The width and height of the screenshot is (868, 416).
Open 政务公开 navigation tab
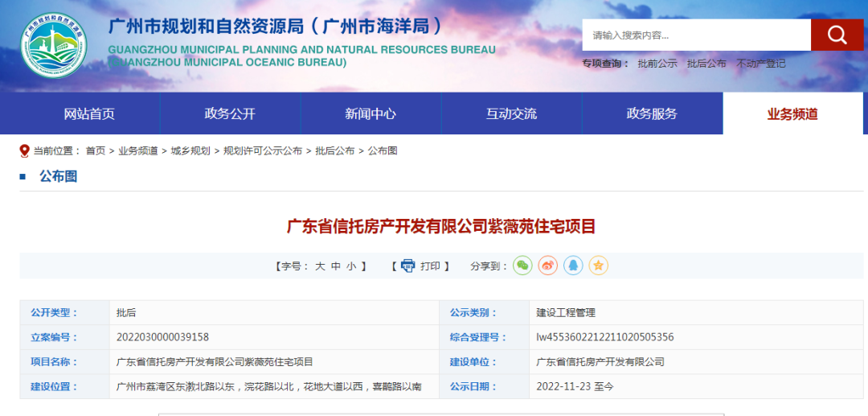pos(231,113)
